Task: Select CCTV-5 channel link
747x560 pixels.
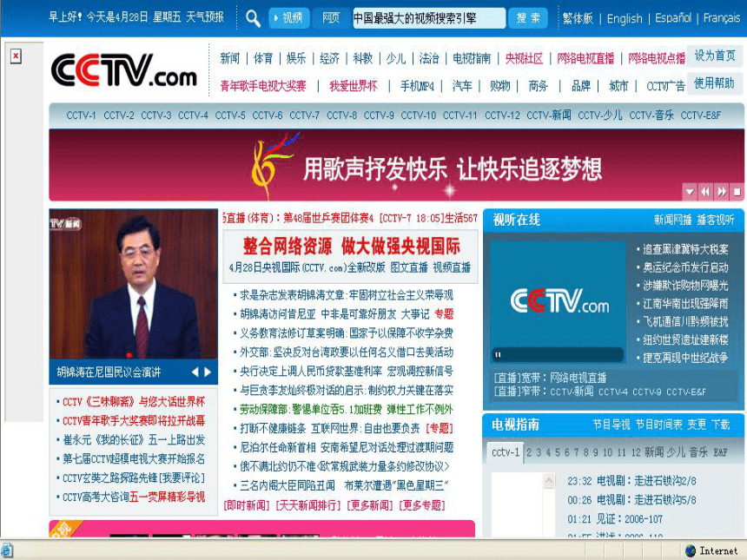Action: coord(230,115)
